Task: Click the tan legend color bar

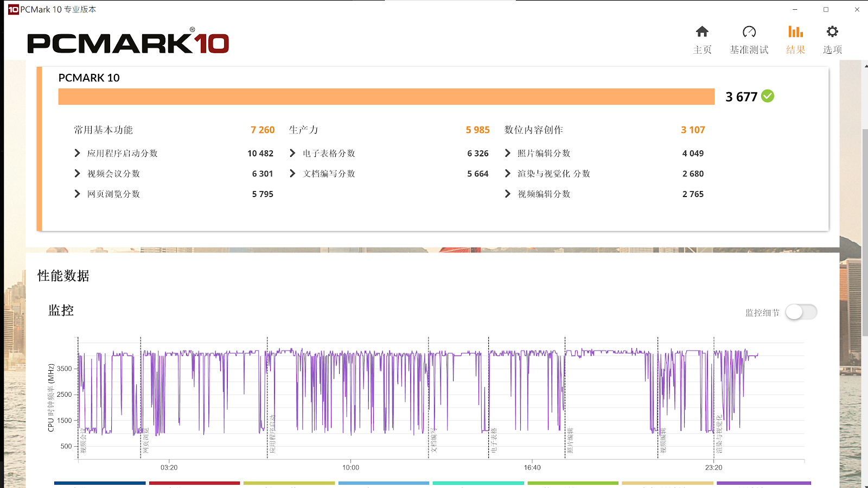Action: click(x=667, y=483)
